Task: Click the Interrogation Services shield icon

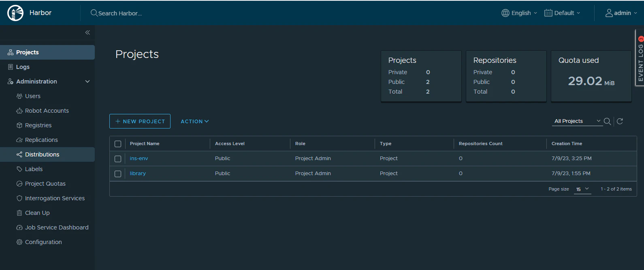Action: tap(19, 198)
